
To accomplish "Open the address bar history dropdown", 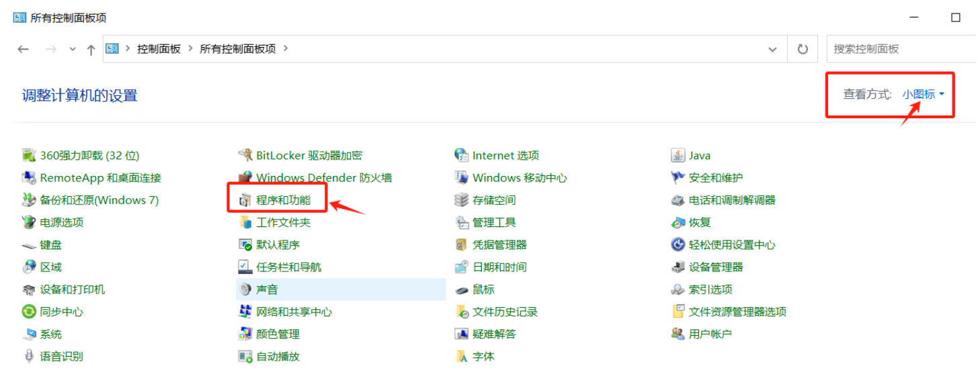I will pos(772,49).
